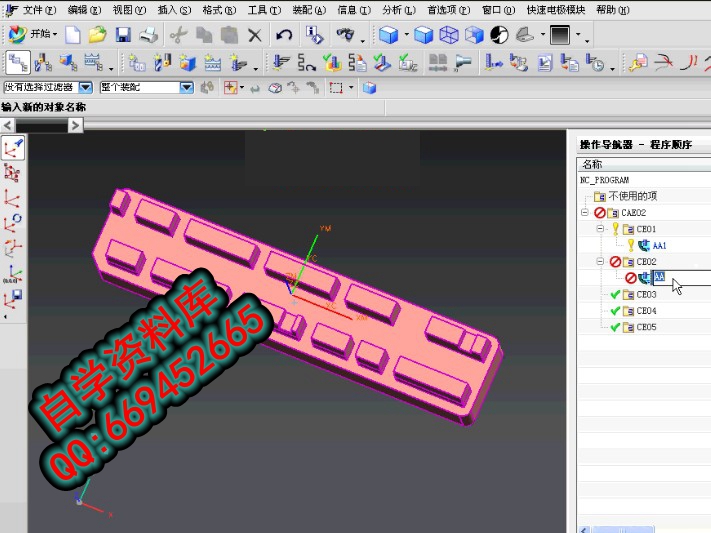Select the AA1 operation in navigator
This screenshot has width=711, height=533.
click(659, 245)
